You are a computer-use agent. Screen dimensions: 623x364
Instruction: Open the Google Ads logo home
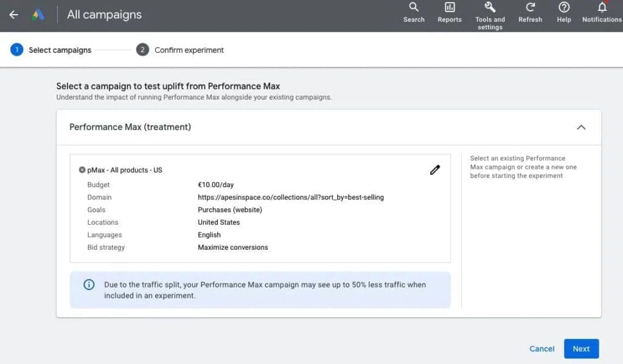pyautogui.click(x=38, y=15)
